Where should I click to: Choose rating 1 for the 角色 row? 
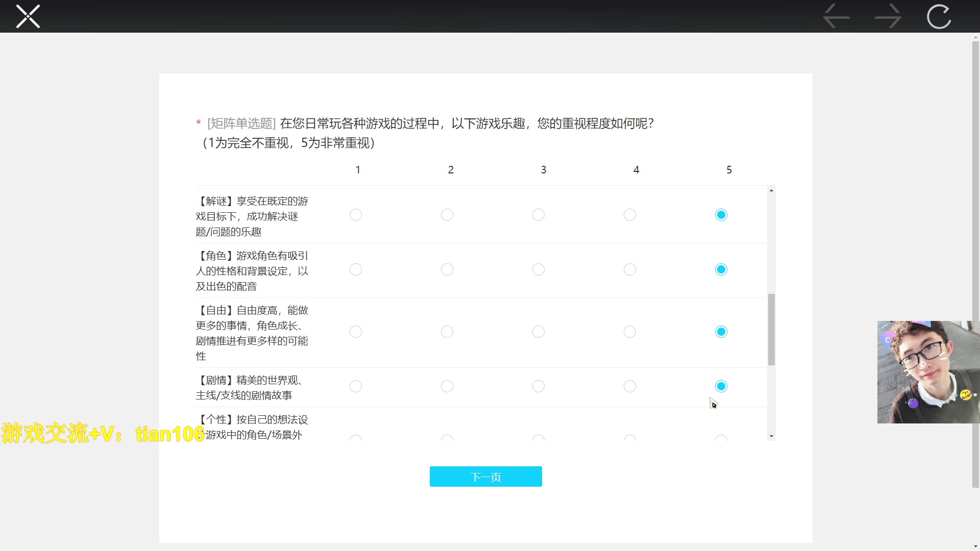click(356, 269)
